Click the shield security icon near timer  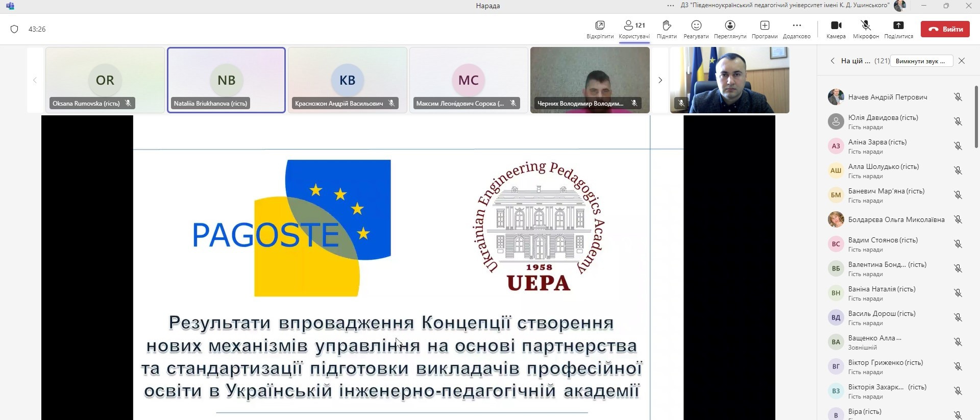click(x=14, y=29)
